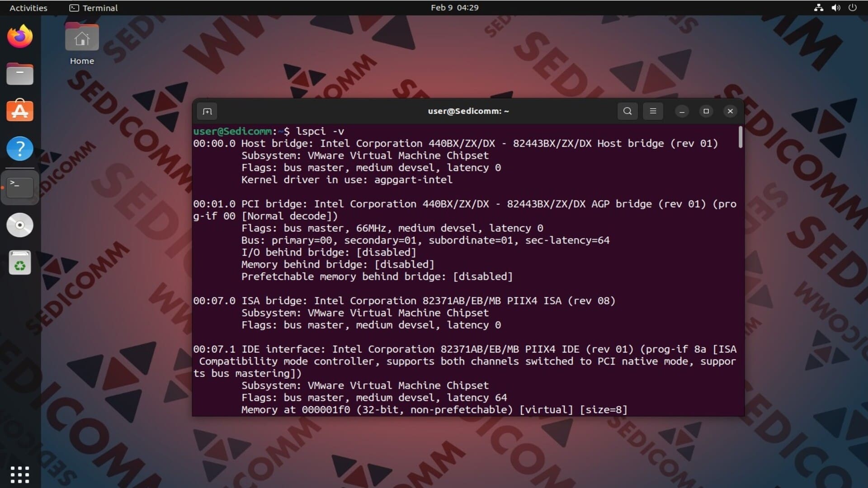This screenshot has width=868, height=488.
Task: Open the Files manager in dock
Action: tap(20, 74)
